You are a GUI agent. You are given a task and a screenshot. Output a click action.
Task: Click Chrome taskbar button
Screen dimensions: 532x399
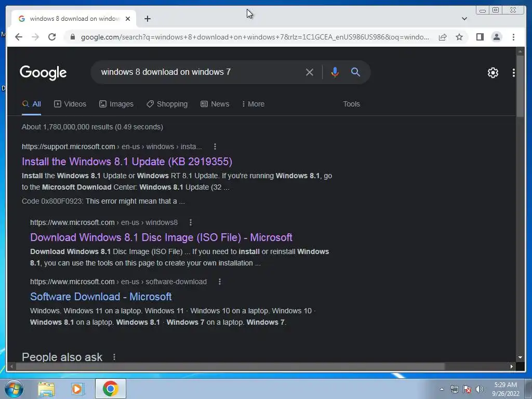point(111,389)
